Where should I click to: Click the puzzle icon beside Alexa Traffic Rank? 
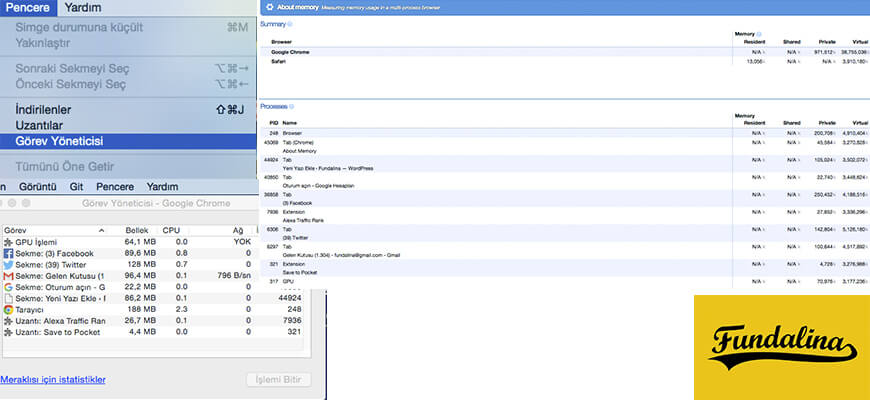[x=8, y=321]
